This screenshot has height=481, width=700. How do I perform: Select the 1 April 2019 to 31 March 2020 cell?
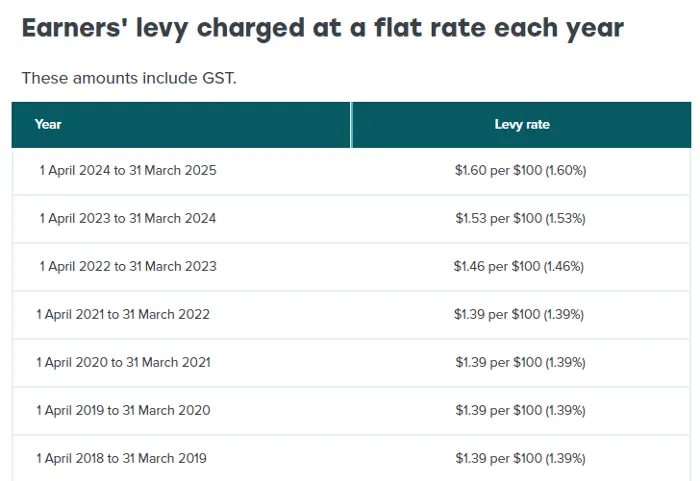tap(123, 410)
